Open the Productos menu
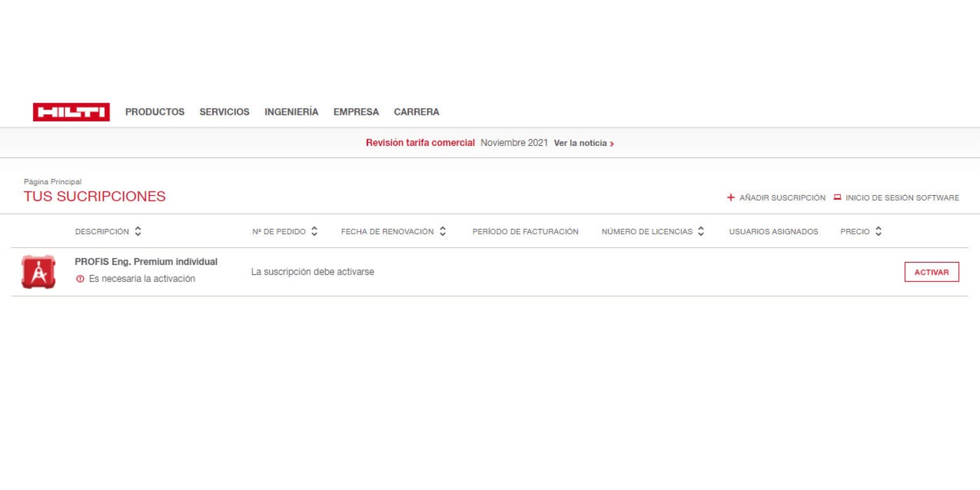The image size is (980, 490). coord(155,112)
